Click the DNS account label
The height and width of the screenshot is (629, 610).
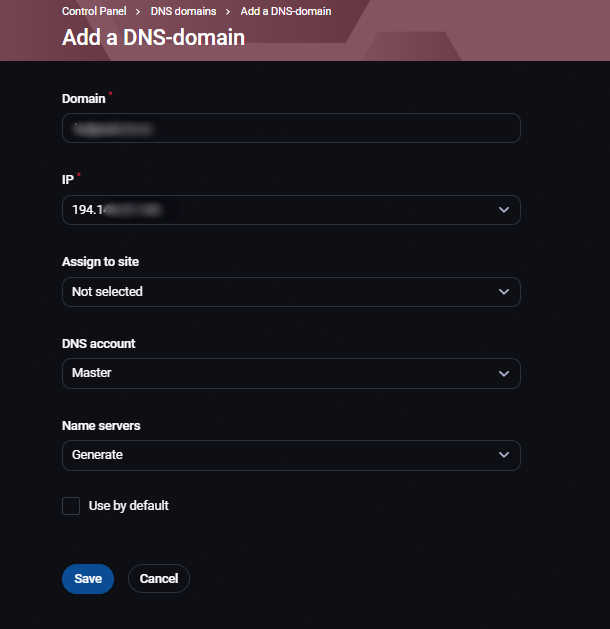point(98,344)
